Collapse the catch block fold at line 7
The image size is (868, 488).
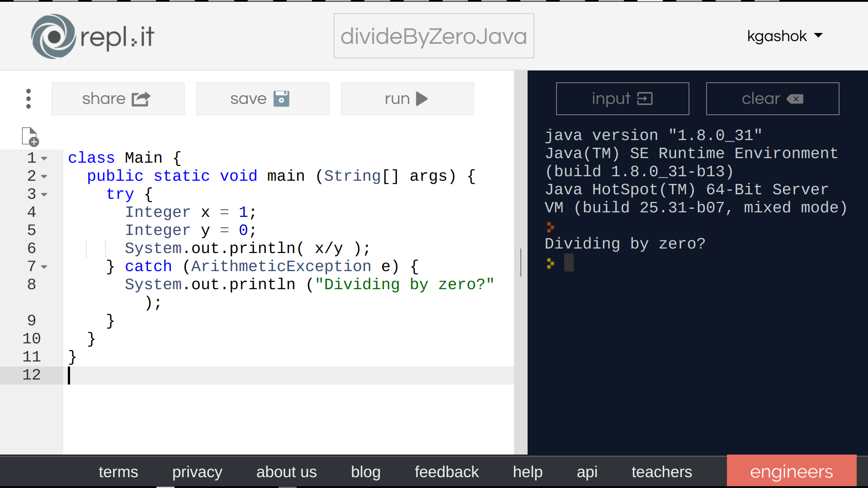[x=44, y=267]
